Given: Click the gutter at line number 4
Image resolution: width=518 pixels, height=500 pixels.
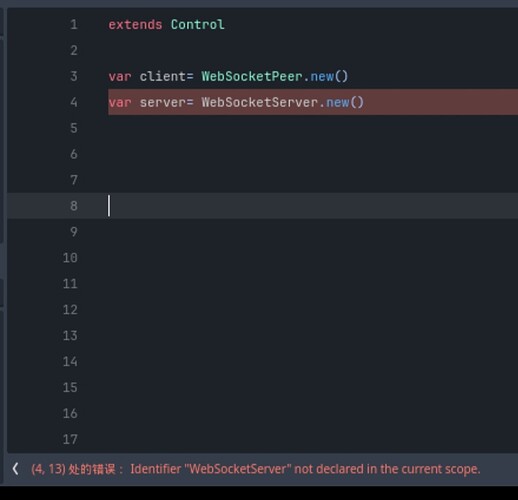Looking at the screenshot, I should point(74,102).
